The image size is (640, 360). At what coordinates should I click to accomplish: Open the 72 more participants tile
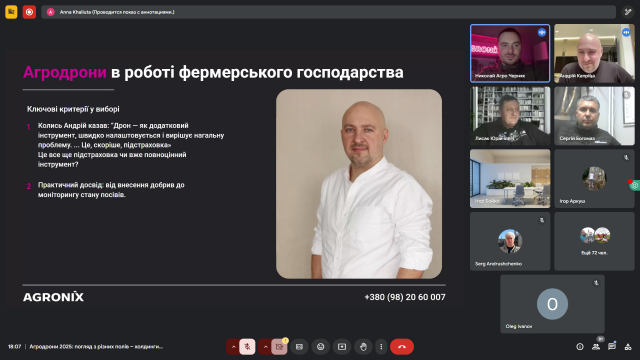[x=594, y=241]
